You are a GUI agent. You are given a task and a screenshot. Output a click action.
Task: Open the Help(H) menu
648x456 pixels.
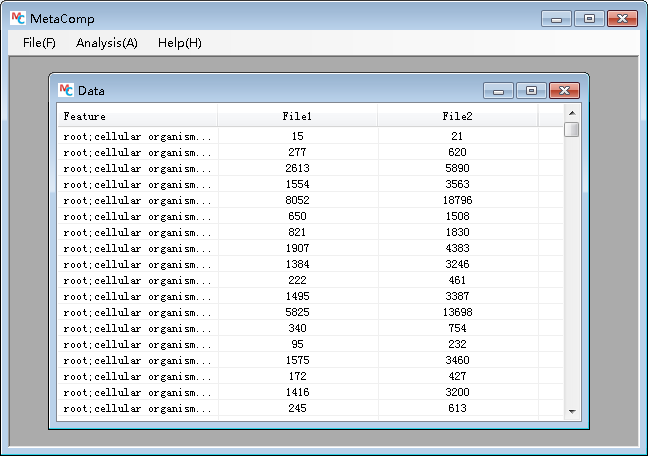[x=179, y=43]
